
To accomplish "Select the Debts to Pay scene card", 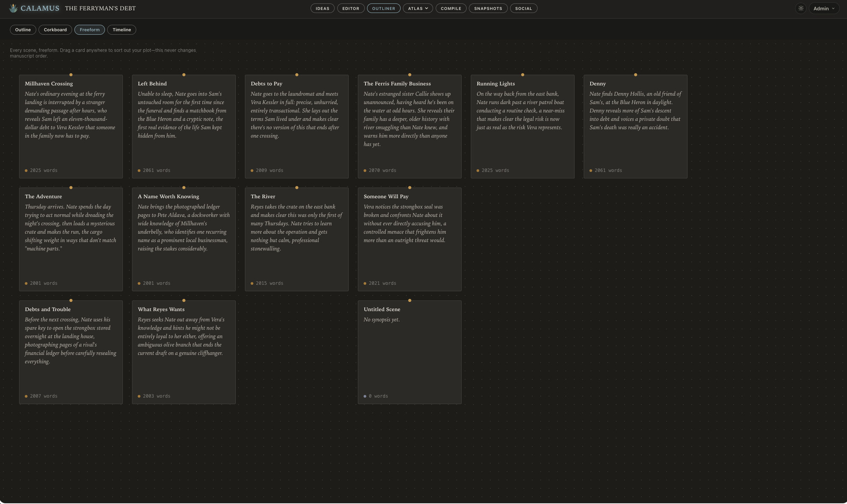I will click(x=296, y=127).
